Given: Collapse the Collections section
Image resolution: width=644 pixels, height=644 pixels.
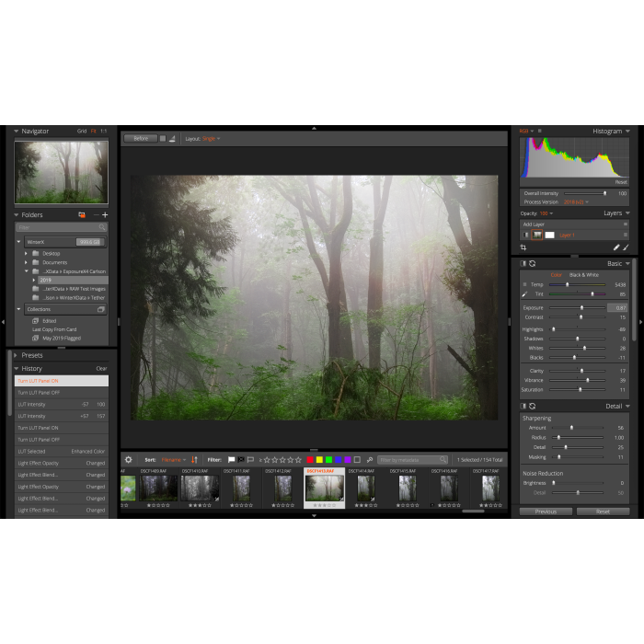Looking at the screenshot, I should [x=18, y=309].
